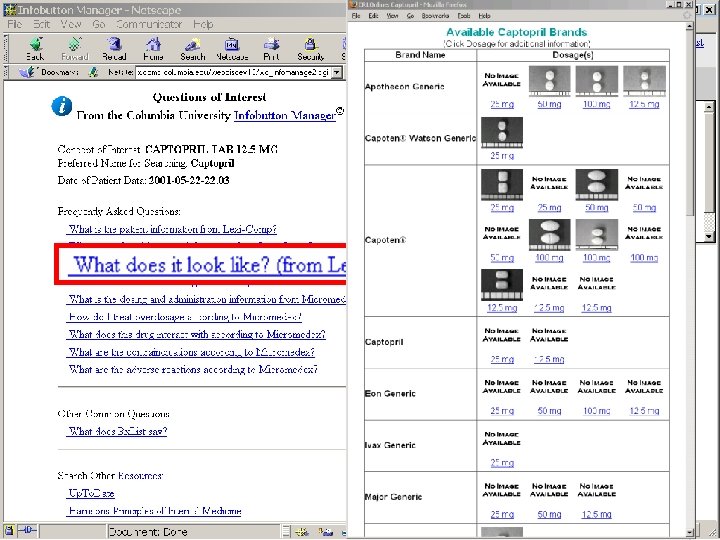Open the Netscape location field dropdown arrow
Image resolution: width=720 pixels, height=540 pixels.
pos(337,73)
